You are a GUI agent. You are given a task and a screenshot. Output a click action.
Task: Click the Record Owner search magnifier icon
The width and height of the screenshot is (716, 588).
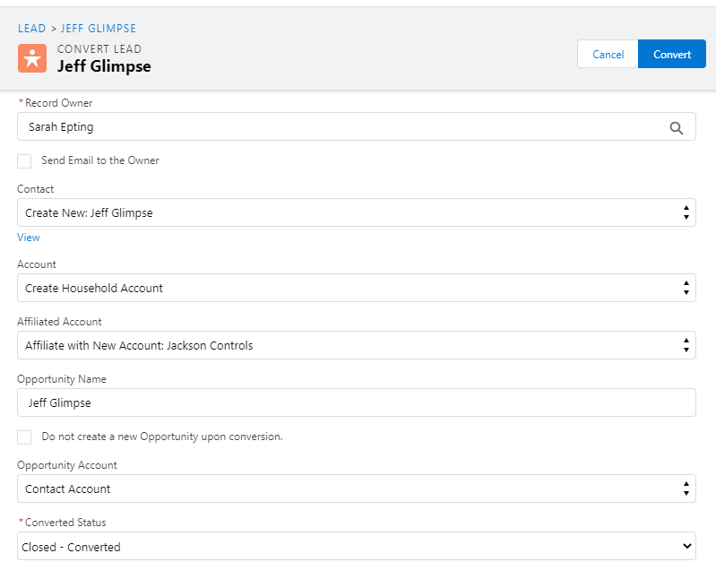pyautogui.click(x=677, y=127)
